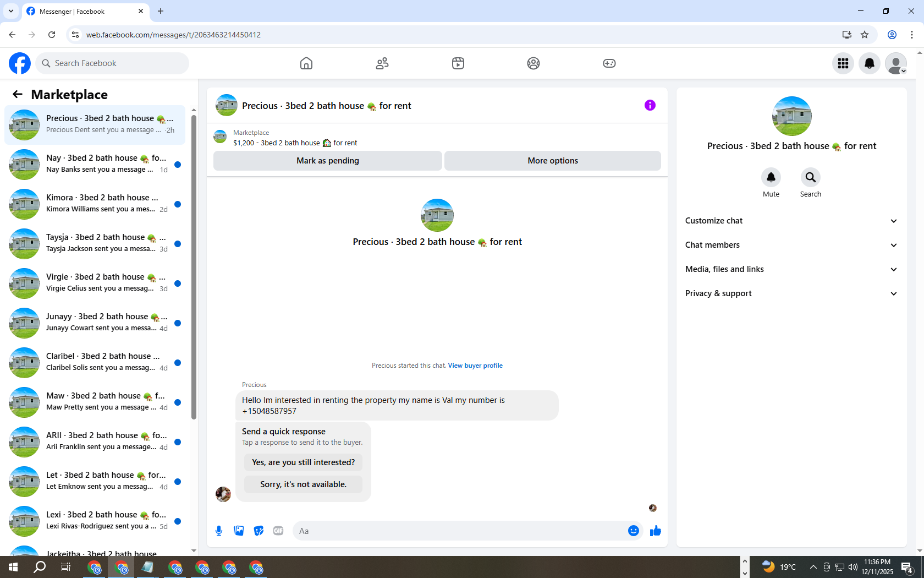Send a thumbs-up like
Viewport: 924px width, 578px height.
pyautogui.click(x=656, y=531)
